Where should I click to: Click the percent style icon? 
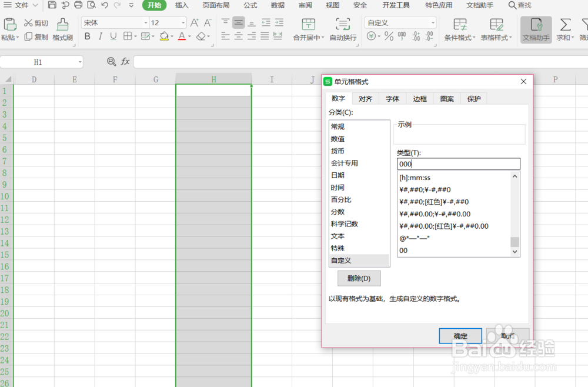coord(387,36)
